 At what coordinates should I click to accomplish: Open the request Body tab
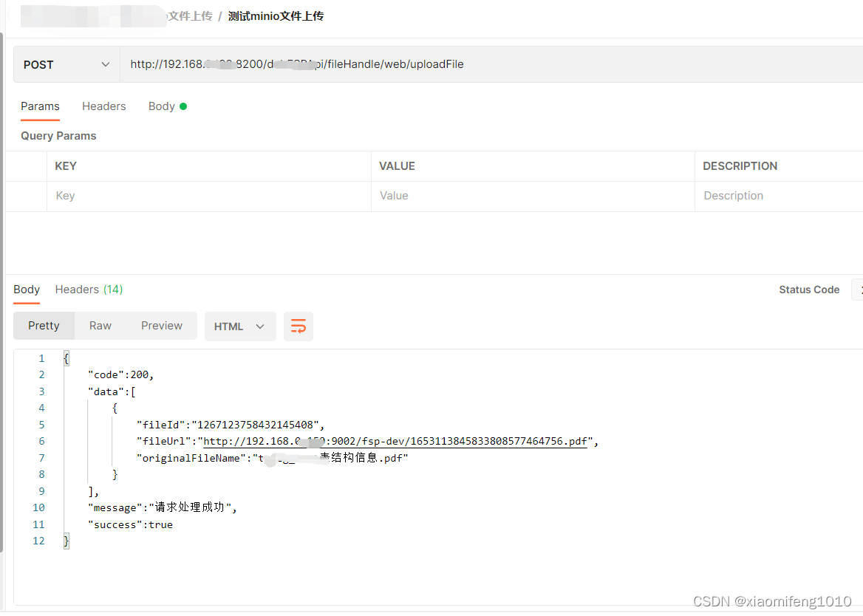point(167,106)
